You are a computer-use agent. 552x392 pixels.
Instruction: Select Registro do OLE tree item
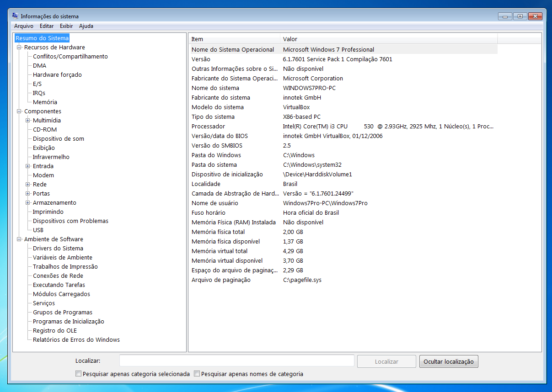pos(55,330)
